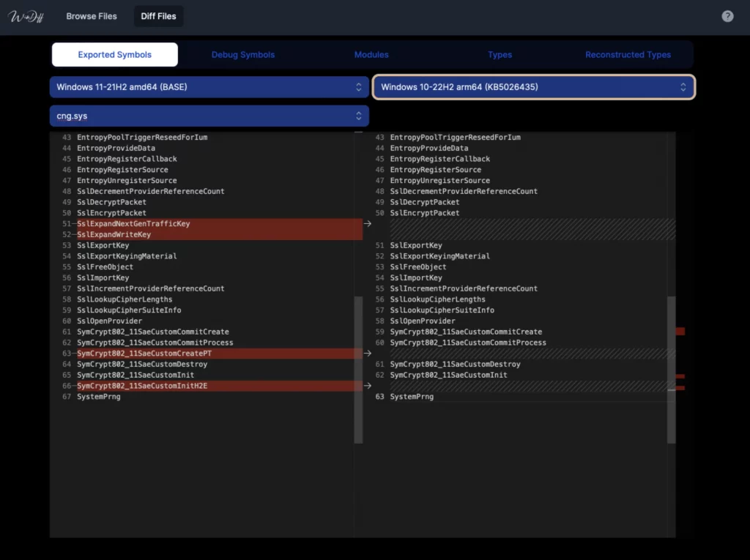Click SymCrypt802_11SaeCustomCommitProcess in right pane
The width and height of the screenshot is (750, 560).
click(x=468, y=343)
